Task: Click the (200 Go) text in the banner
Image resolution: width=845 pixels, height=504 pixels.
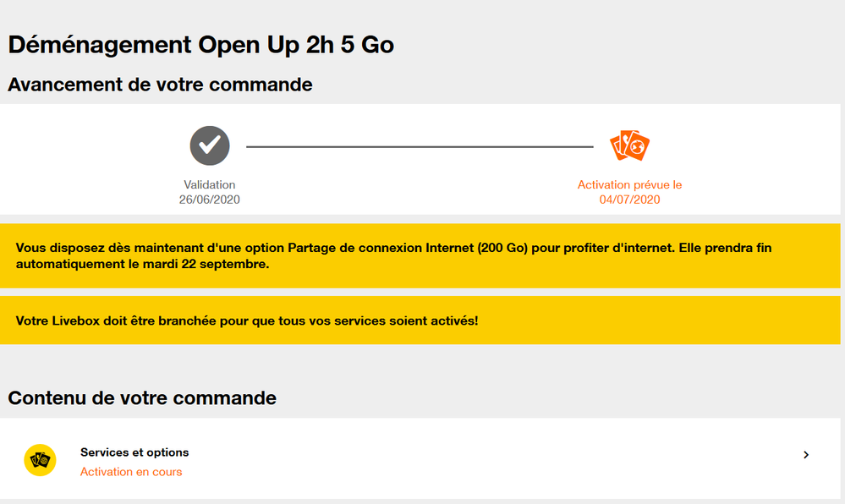Action: coord(507,248)
